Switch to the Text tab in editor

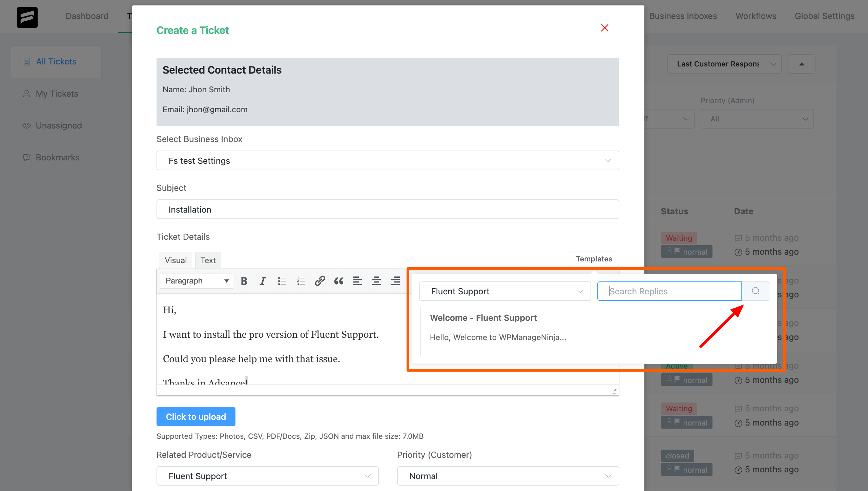click(x=208, y=260)
